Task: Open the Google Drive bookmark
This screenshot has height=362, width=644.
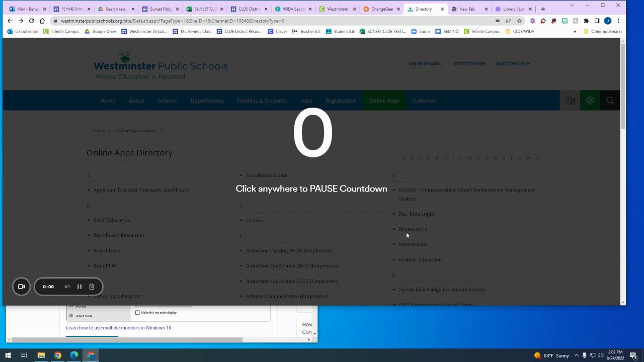Action: 100,31
